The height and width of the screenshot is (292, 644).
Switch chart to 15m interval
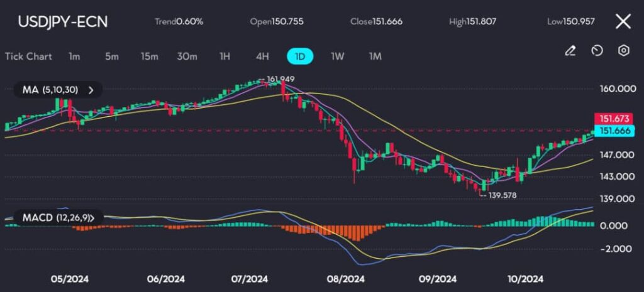(149, 57)
